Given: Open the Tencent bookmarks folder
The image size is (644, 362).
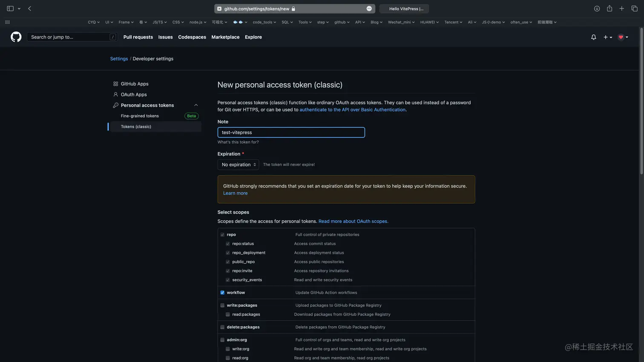Looking at the screenshot, I should [x=453, y=22].
